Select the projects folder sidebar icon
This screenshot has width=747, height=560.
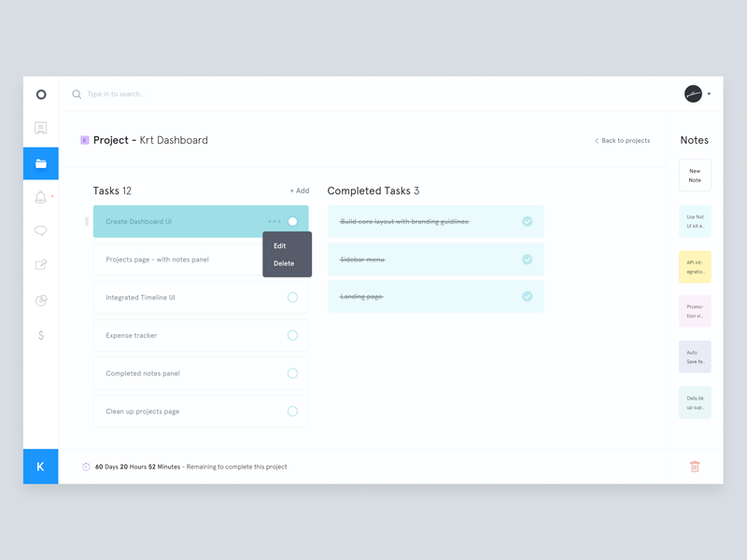coord(41,163)
